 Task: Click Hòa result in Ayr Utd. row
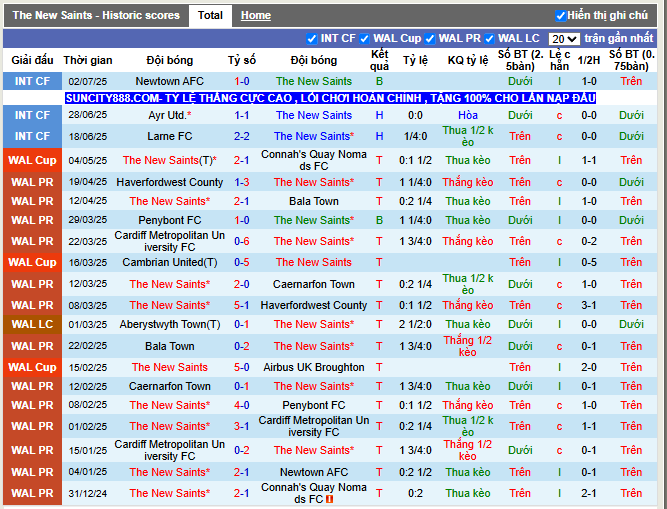point(467,115)
